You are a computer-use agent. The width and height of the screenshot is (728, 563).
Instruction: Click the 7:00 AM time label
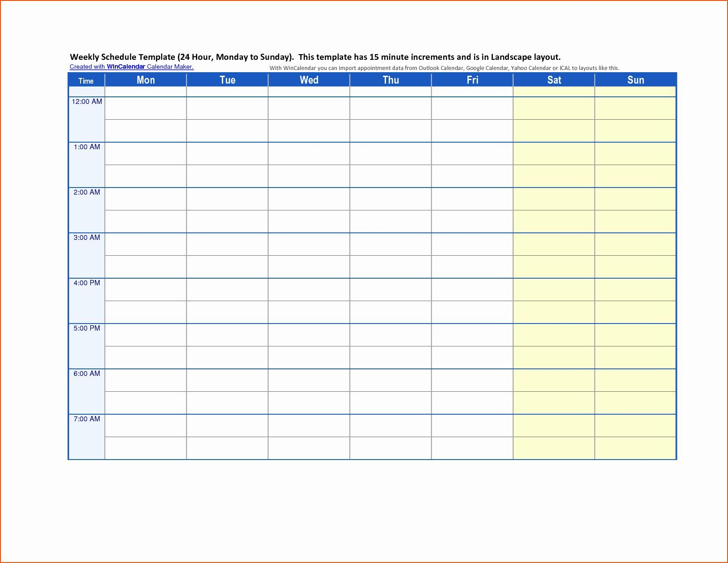[87, 419]
